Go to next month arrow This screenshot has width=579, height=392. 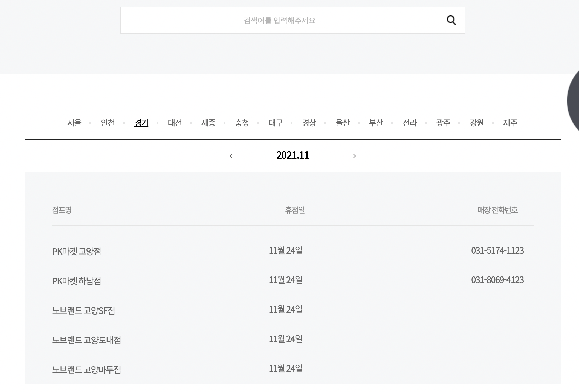[x=354, y=156]
